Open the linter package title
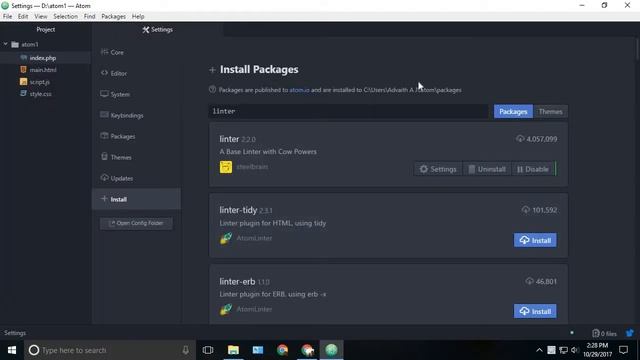 pyautogui.click(x=229, y=139)
